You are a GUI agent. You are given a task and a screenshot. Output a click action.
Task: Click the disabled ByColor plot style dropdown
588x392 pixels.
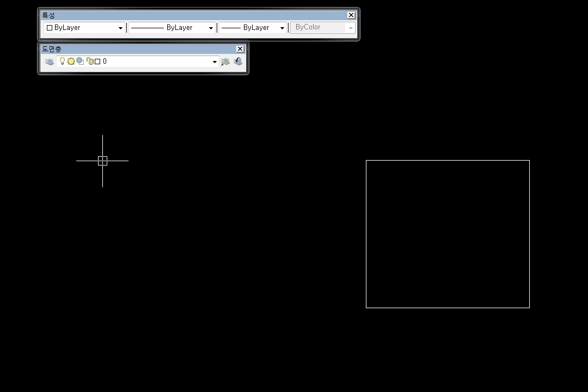tap(323, 27)
